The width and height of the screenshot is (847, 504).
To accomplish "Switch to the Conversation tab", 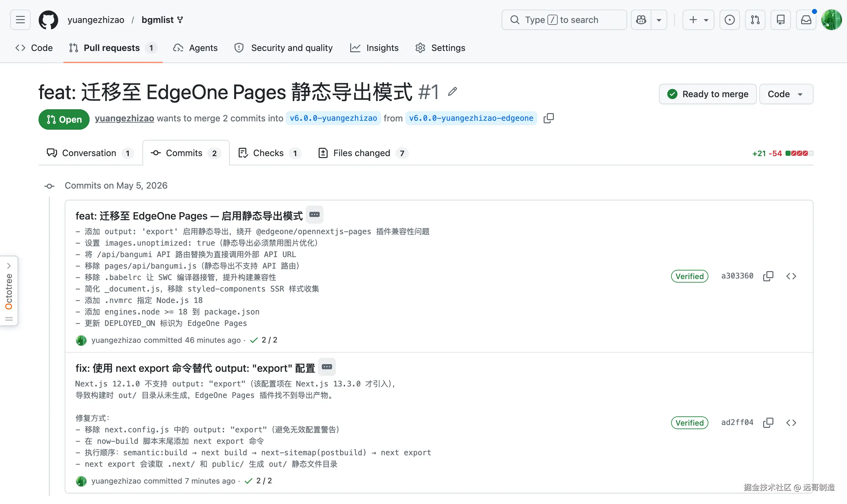I will coord(90,153).
